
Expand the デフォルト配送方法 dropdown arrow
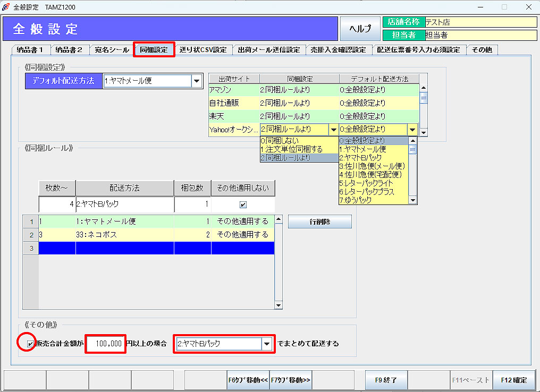coord(197,81)
